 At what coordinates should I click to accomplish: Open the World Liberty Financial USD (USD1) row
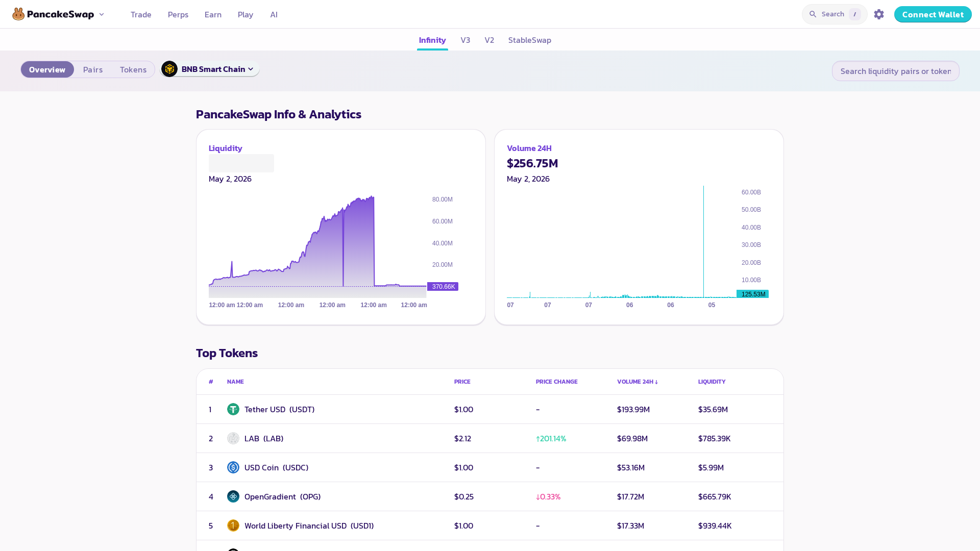click(x=490, y=525)
